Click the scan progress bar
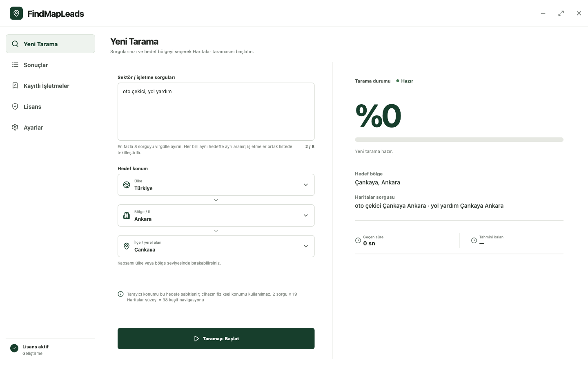Viewport: 588px width, 368px height. tap(459, 139)
